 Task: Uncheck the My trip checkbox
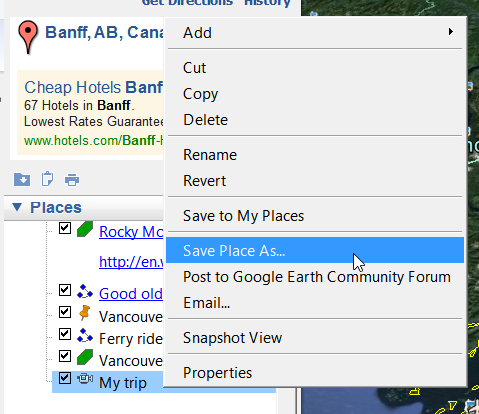(65, 378)
